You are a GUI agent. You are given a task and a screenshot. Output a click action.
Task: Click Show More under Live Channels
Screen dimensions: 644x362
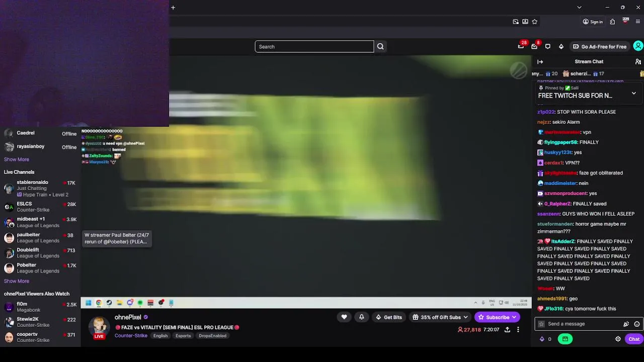[x=17, y=281]
